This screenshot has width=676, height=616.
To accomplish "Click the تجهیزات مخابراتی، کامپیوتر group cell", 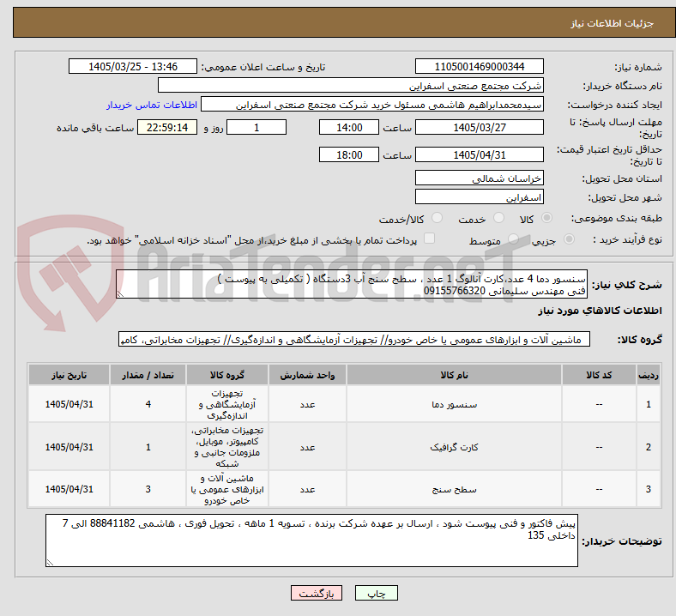I will coord(227,447).
